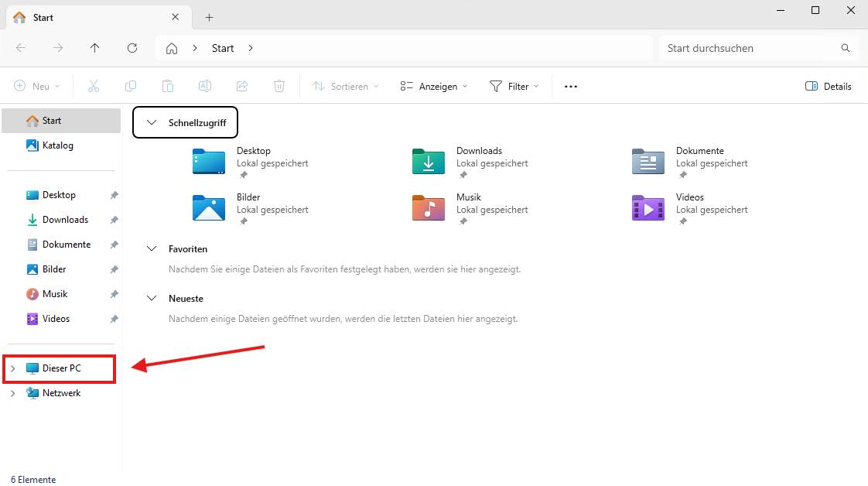
Task: Click the Home icon in address bar
Action: (172, 48)
